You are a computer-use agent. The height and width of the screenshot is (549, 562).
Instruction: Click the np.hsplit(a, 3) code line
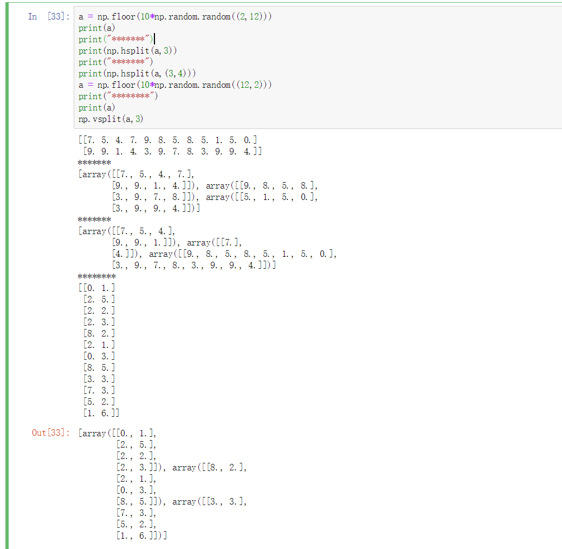point(128,51)
